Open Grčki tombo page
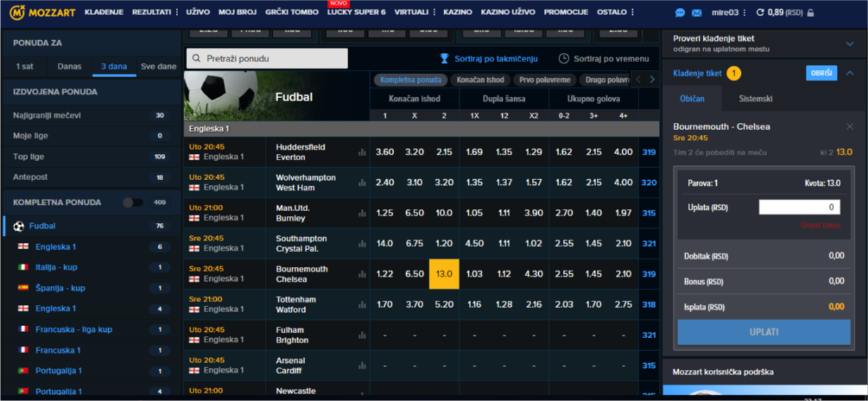868x401 pixels. pyautogui.click(x=292, y=13)
